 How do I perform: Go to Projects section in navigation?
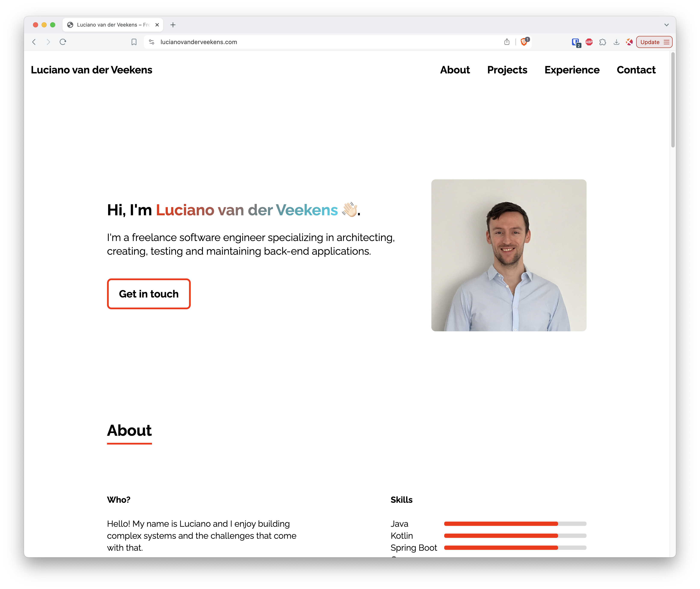[507, 70]
